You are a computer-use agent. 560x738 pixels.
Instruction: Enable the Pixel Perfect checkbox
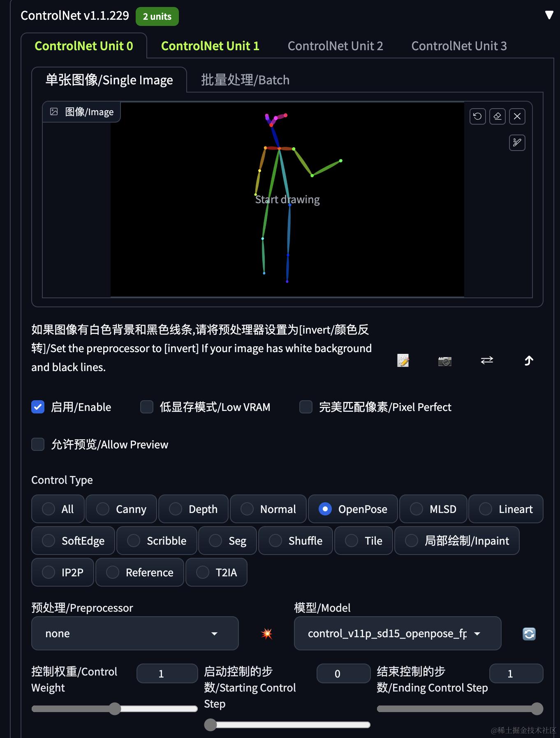(x=306, y=407)
